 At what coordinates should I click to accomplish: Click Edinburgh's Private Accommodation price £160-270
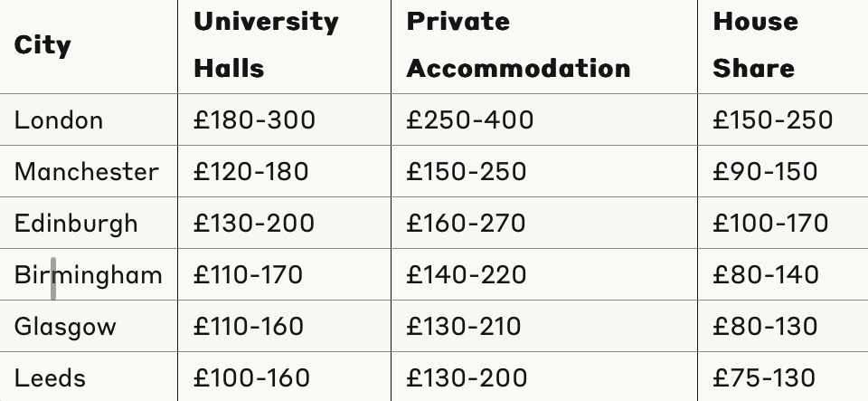pyautogui.click(x=466, y=224)
